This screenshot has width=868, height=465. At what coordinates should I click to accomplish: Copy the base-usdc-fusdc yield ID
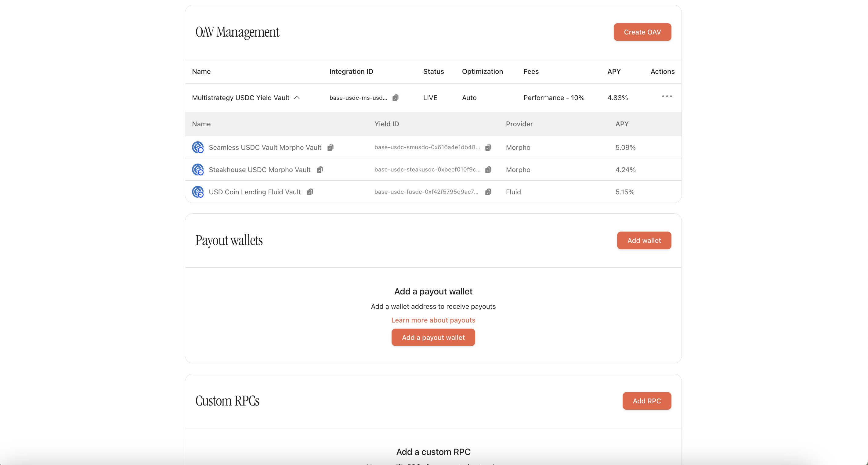[x=488, y=192]
